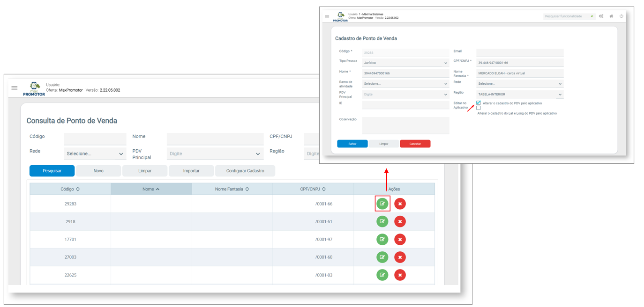Open the Região TABELA-INTERIOR dropdown
Viewport: 644px width, 307px height.
coord(520,95)
